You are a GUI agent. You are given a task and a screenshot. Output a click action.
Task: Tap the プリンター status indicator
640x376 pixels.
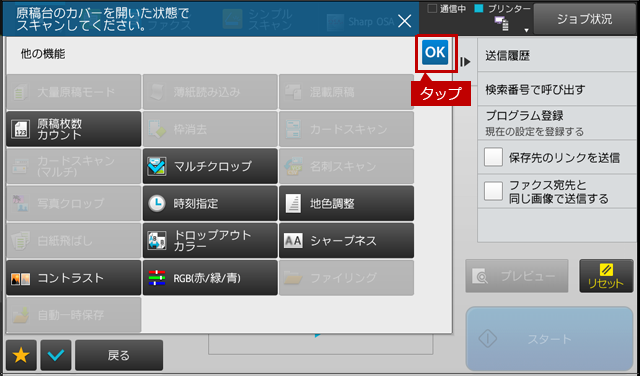coord(503,9)
